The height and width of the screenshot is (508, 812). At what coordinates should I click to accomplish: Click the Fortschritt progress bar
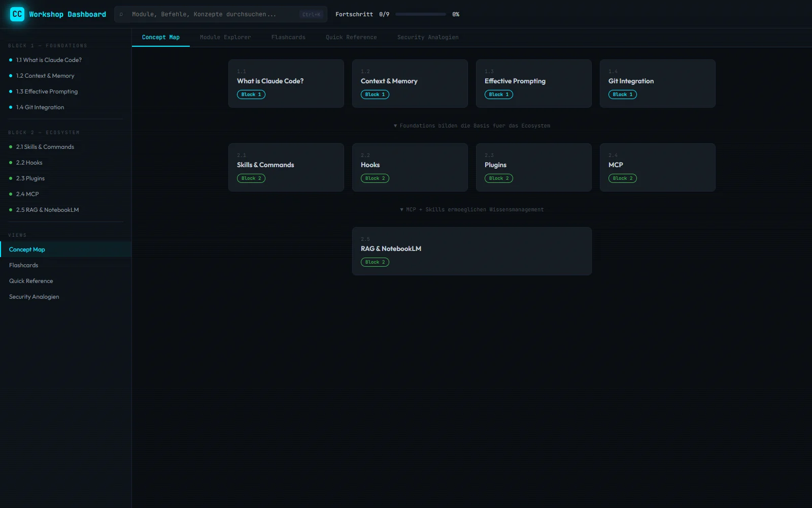click(420, 14)
